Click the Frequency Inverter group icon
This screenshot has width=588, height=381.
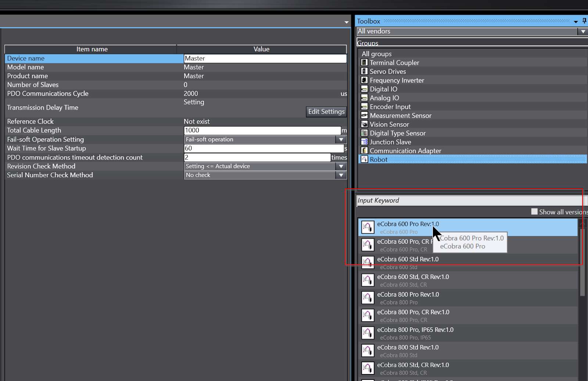pyautogui.click(x=364, y=80)
